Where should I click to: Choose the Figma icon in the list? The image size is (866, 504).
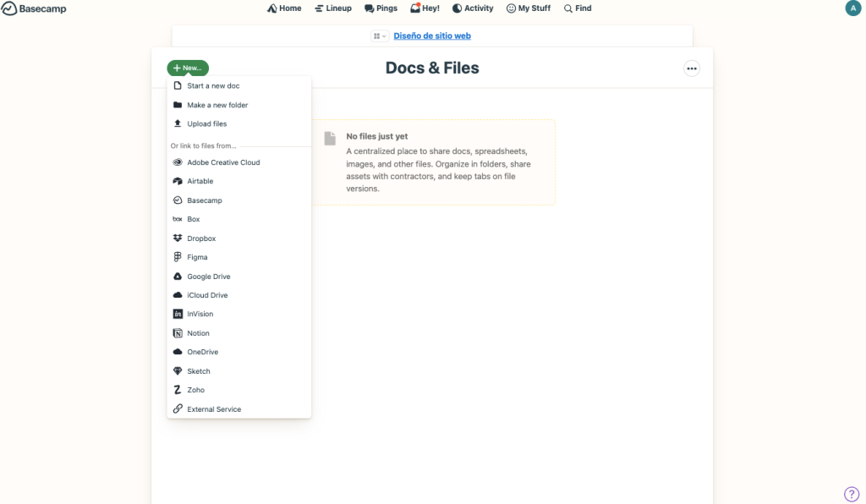point(178,257)
